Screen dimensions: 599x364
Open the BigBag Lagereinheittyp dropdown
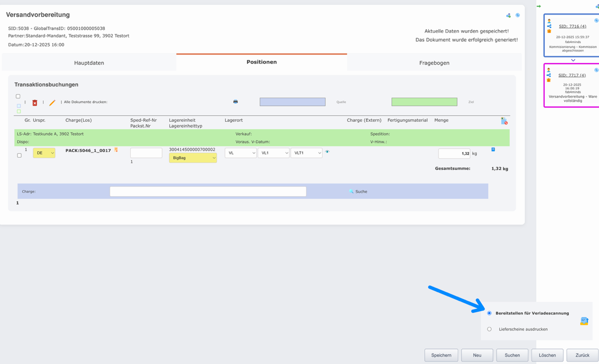193,158
